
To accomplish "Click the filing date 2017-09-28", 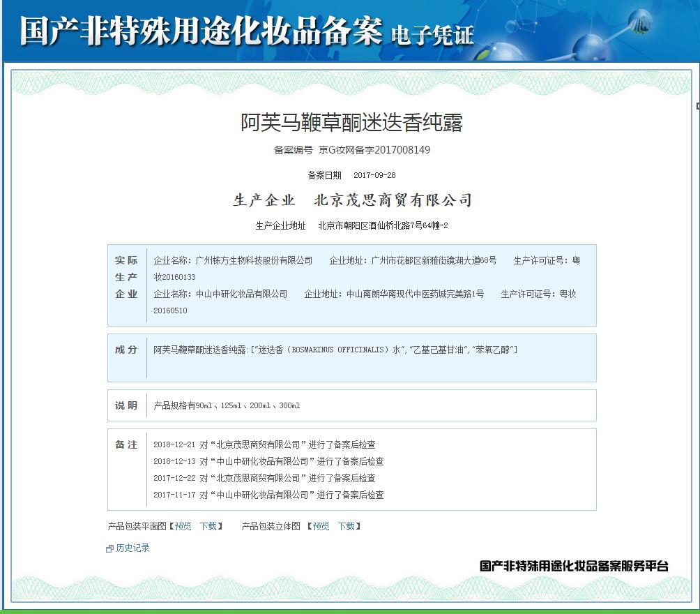I will (374, 175).
